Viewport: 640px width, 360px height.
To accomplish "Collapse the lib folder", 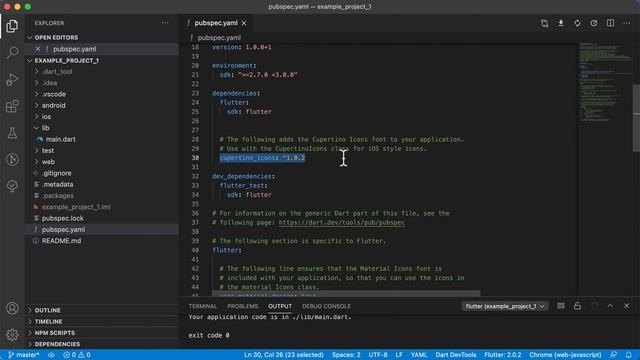I will click(x=45, y=128).
